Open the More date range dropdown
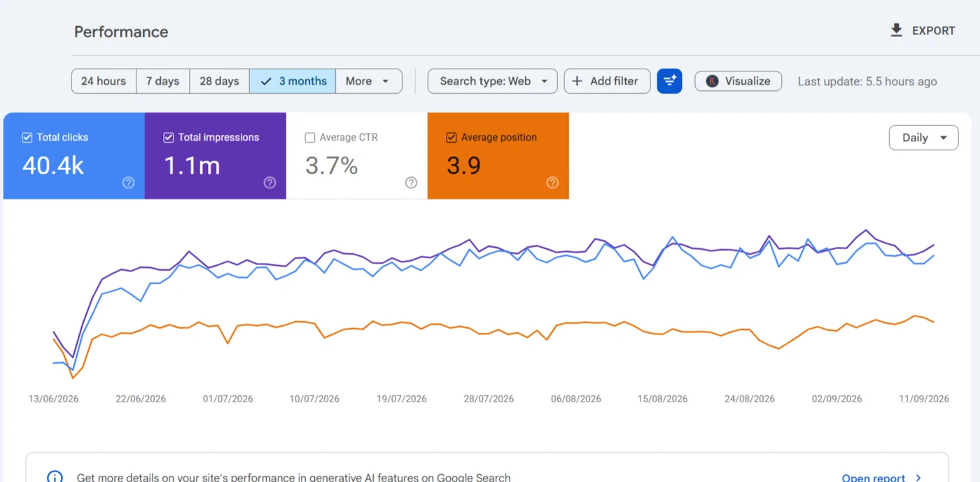The width and height of the screenshot is (980, 482). (369, 81)
